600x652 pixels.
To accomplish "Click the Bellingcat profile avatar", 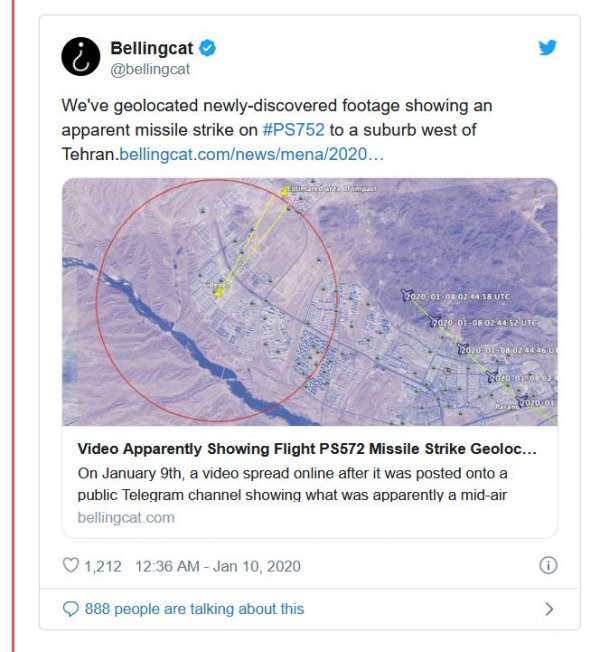I will point(81,57).
